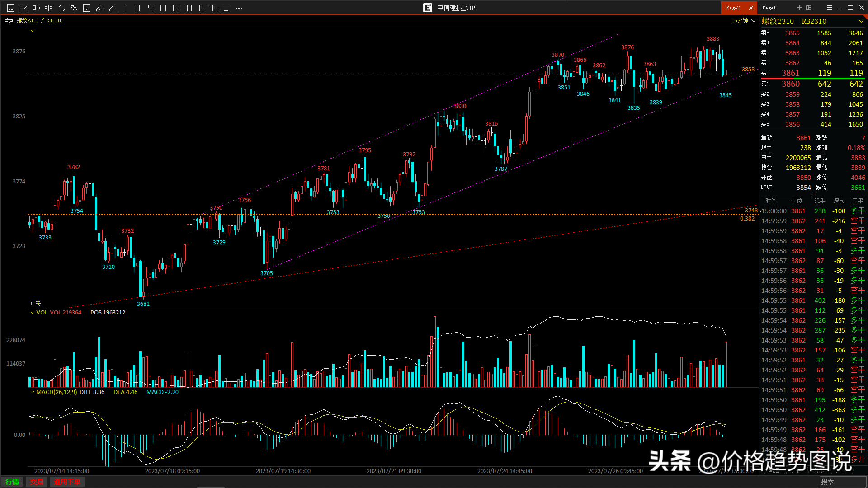Click the 行情 button at bottom left
The width and height of the screenshot is (868, 488).
click(x=12, y=482)
